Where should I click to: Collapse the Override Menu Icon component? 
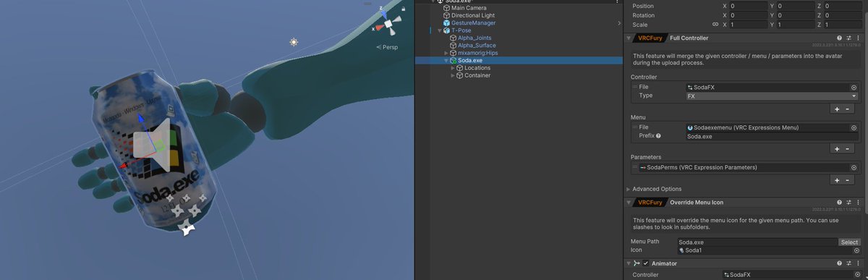click(628, 202)
